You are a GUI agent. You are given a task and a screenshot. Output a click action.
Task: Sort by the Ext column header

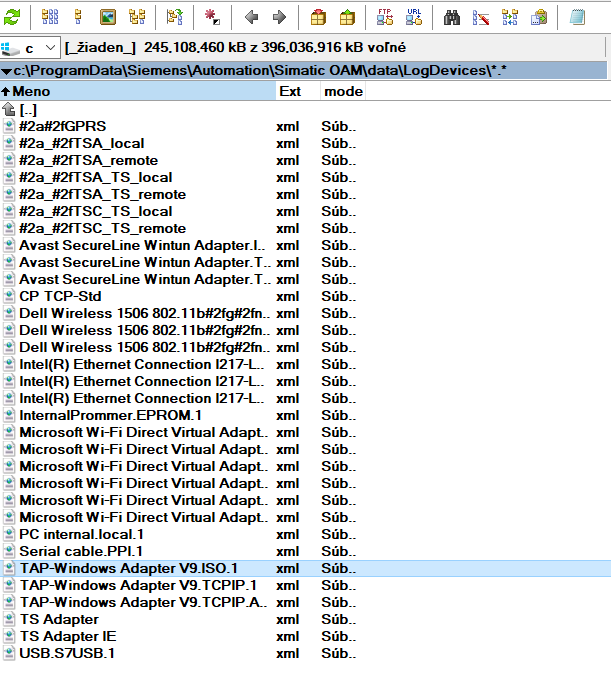point(298,91)
